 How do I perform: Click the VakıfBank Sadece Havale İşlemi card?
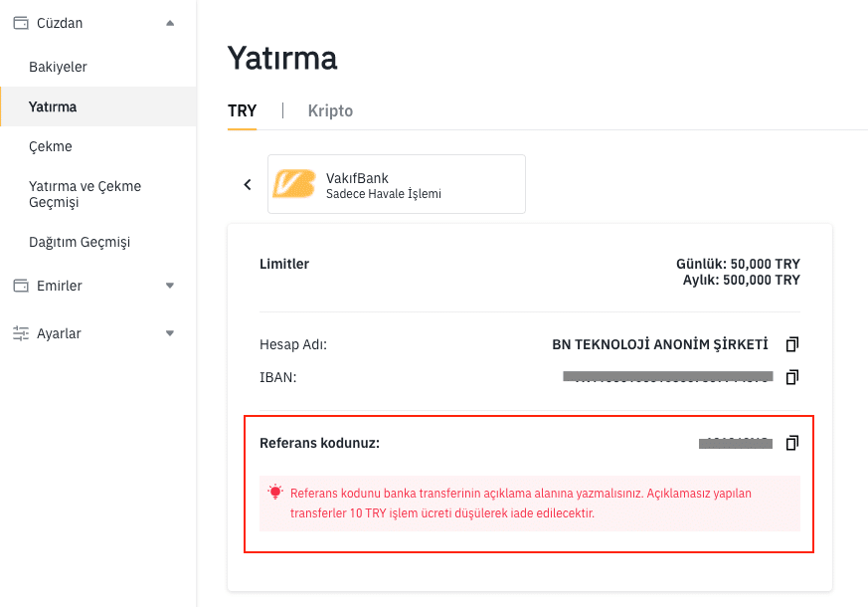(396, 184)
